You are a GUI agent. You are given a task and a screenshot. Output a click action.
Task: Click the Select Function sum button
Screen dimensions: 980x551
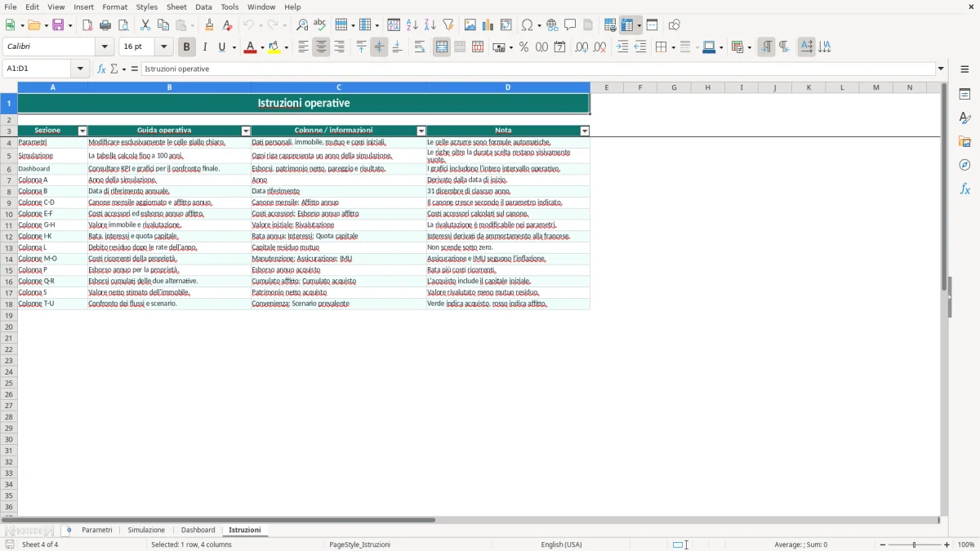114,69
